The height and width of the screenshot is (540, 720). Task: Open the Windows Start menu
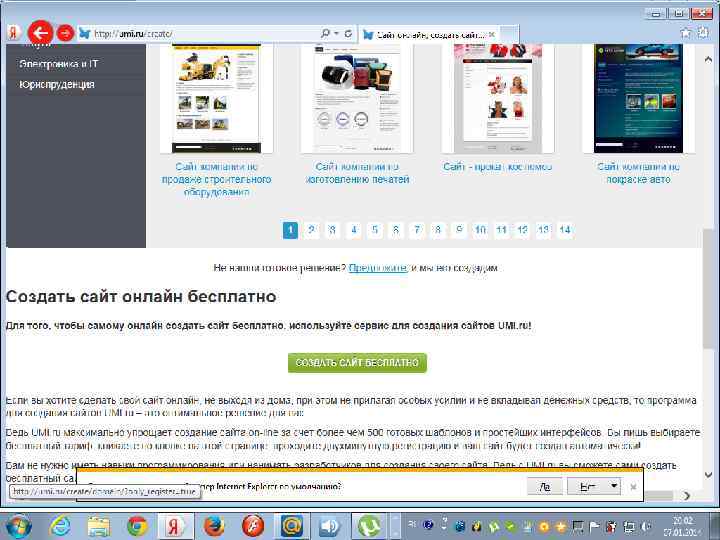[x=17, y=526]
